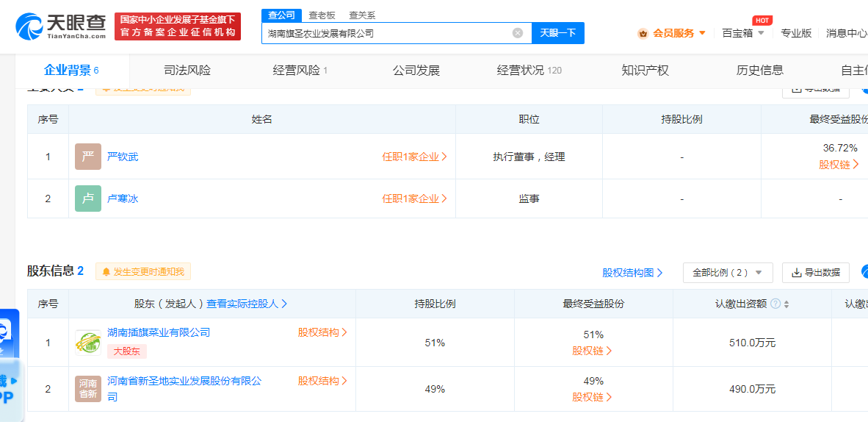The height and width of the screenshot is (422, 868).
Task: Open 湖南插旗菜业有限公司 shareholder link
Action: point(159,332)
